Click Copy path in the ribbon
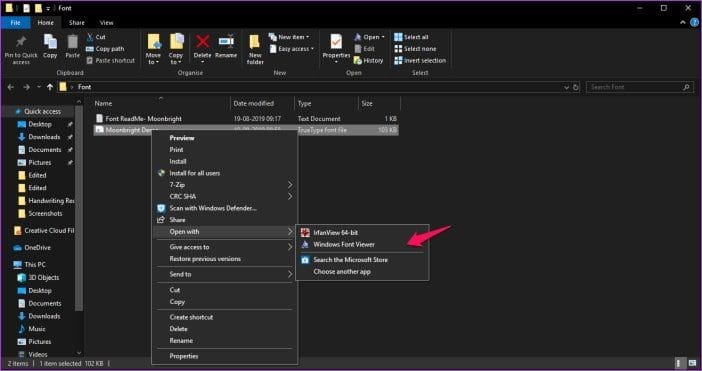Viewport: 702px width, 371px height. (x=105, y=49)
